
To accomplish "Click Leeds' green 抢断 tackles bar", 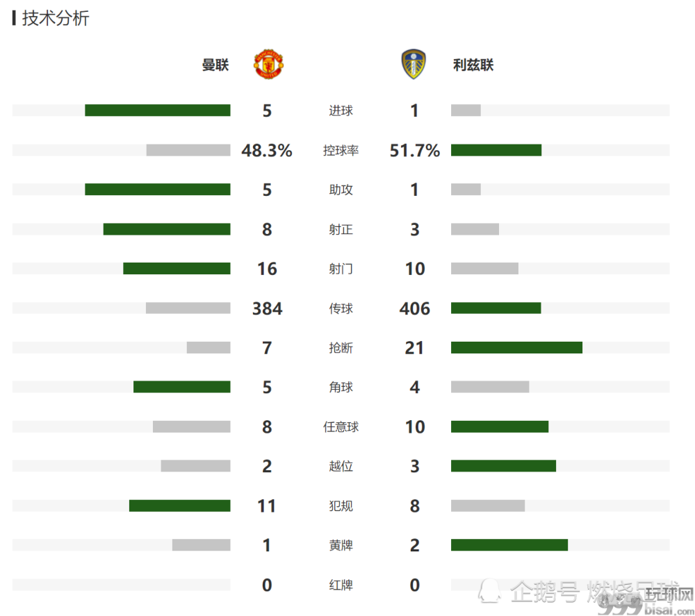I will (516, 348).
